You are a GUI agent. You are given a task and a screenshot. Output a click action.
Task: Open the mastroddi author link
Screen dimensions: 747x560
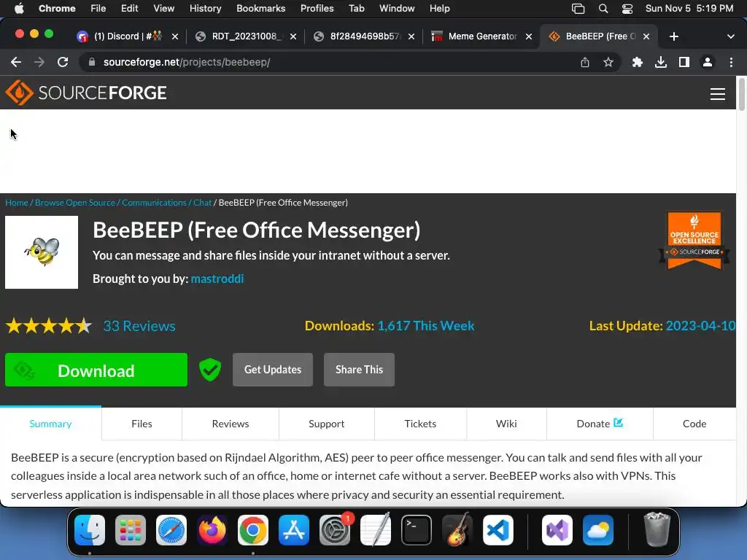pos(217,279)
